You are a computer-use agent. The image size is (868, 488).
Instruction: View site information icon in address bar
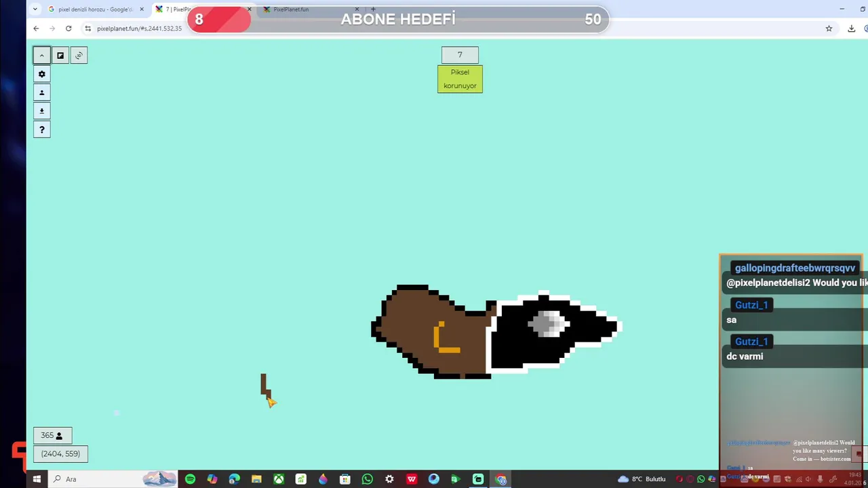(x=87, y=28)
